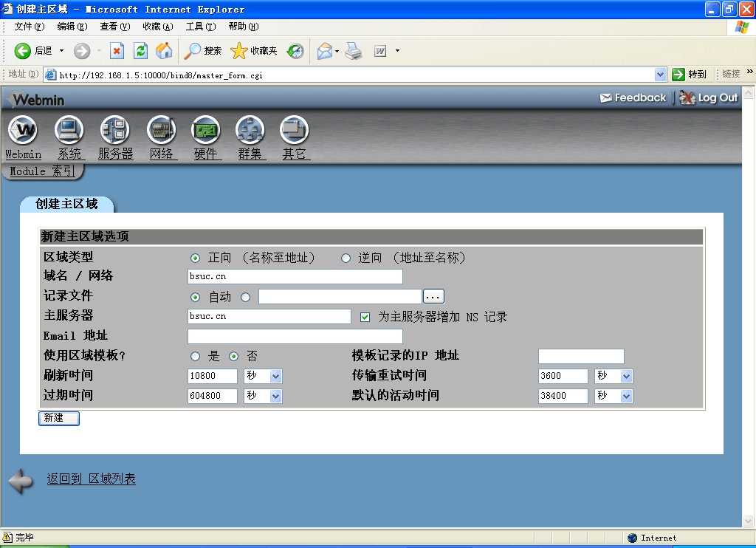
Task: Switch to the Module 索引 tab
Action: [41, 171]
